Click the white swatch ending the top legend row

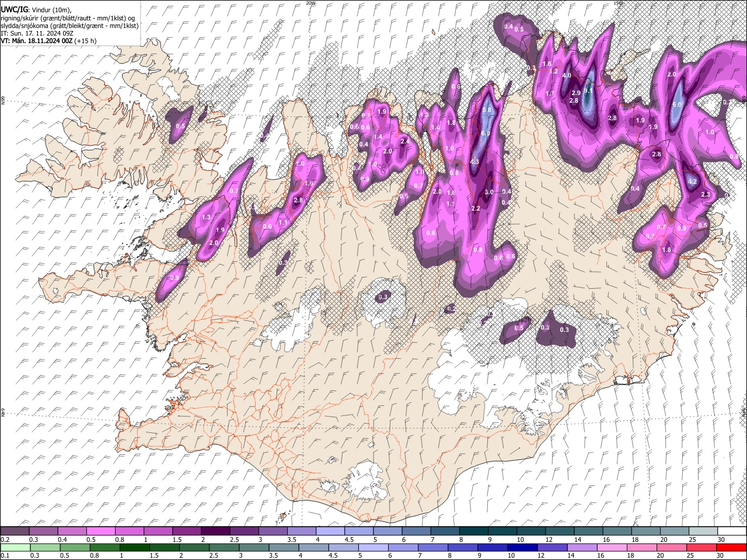731,531
